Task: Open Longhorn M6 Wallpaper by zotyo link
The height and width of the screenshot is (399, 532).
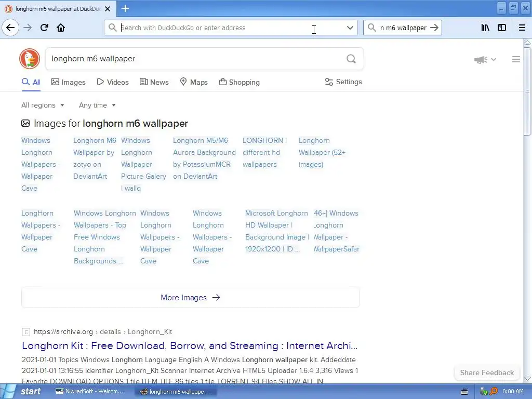Action: (x=95, y=158)
